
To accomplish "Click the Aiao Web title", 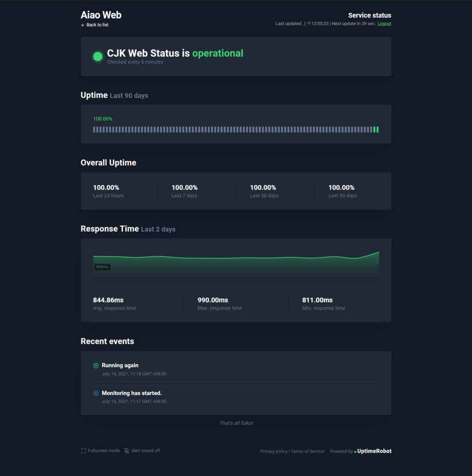I will click(x=101, y=15).
